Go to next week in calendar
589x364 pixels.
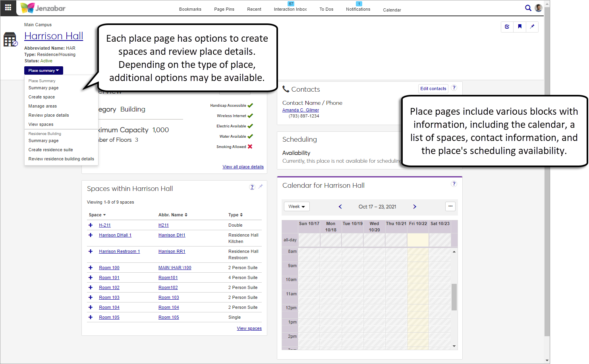415,207
